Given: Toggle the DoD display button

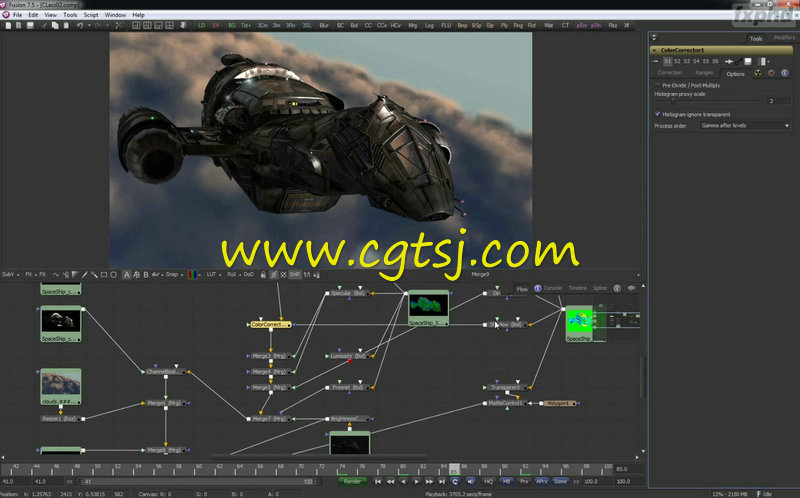Looking at the screenshot, I should pyautogui.click(x=248, y=275).
